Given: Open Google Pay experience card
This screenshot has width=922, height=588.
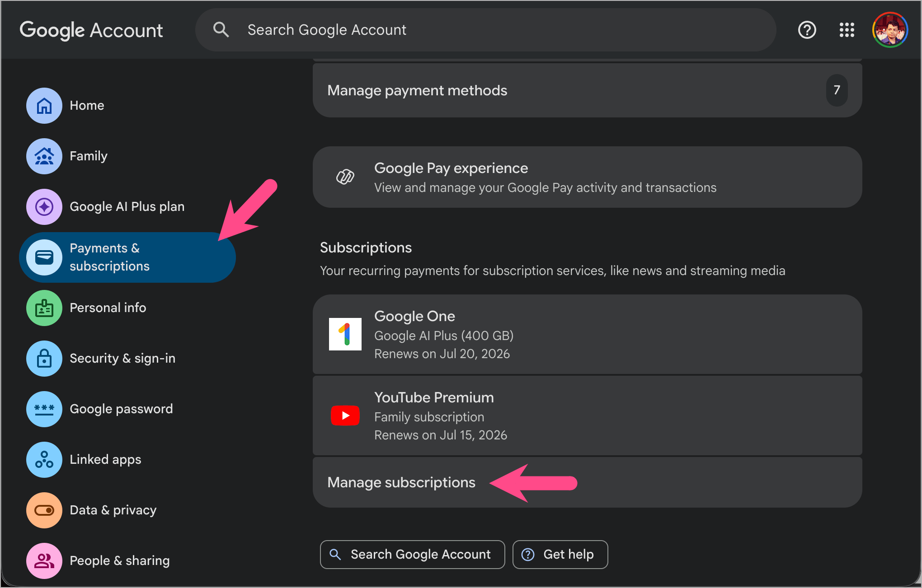Looking at the screenshot, I should pyautogui.click(x=588, y=177).
